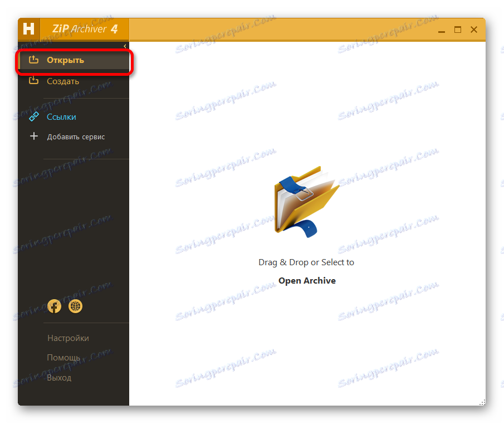Click the folder archive illustration

pyautogui.click(x=306, y=202)
